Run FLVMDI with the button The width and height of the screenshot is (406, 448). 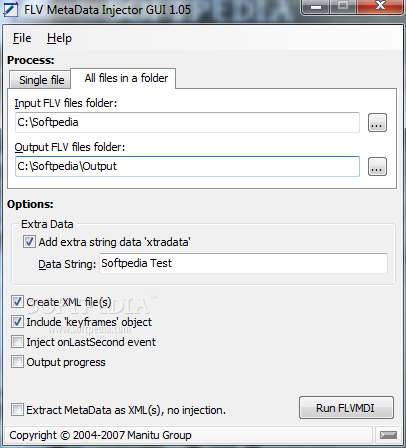tap(346, 408)
